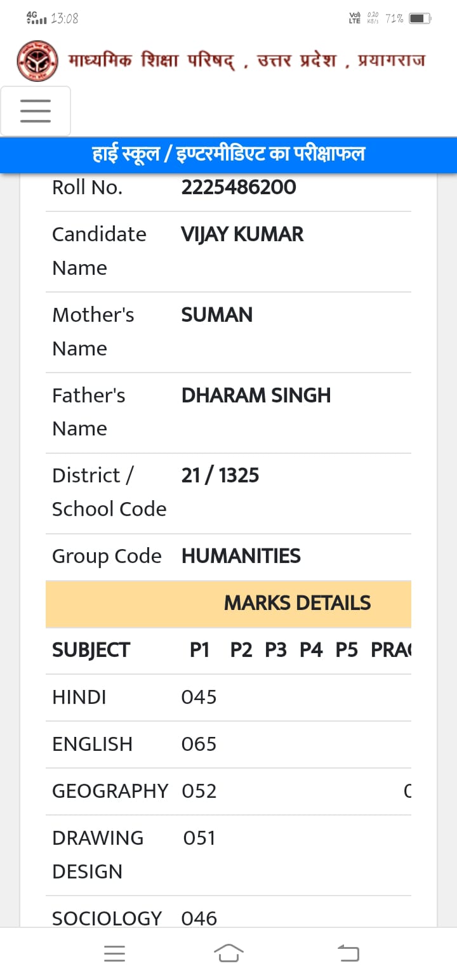Click the Hindi board title text

tap(246, 61)
